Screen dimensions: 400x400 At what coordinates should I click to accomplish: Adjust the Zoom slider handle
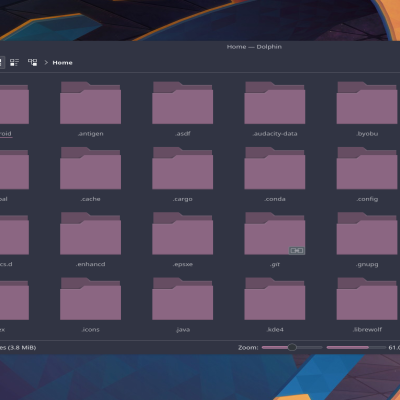[x=292, y=347]
